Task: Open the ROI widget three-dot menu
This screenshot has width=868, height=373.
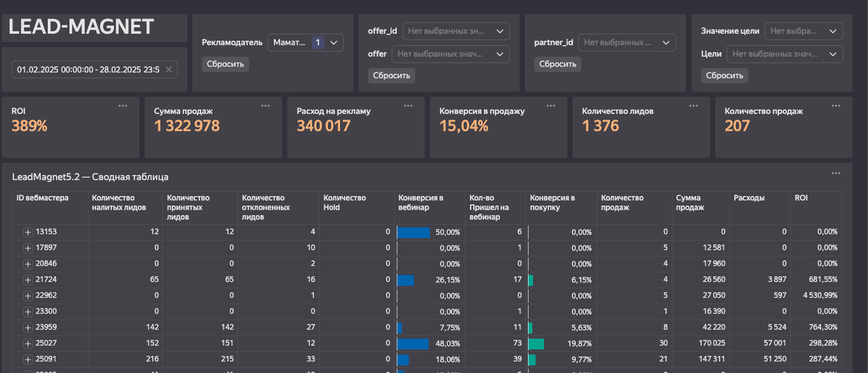Action: (123, 106)
